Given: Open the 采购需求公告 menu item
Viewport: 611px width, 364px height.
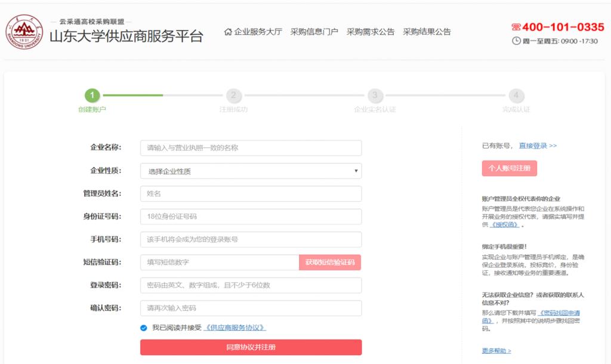Looking at the screenshot, I should click(371, 32).
